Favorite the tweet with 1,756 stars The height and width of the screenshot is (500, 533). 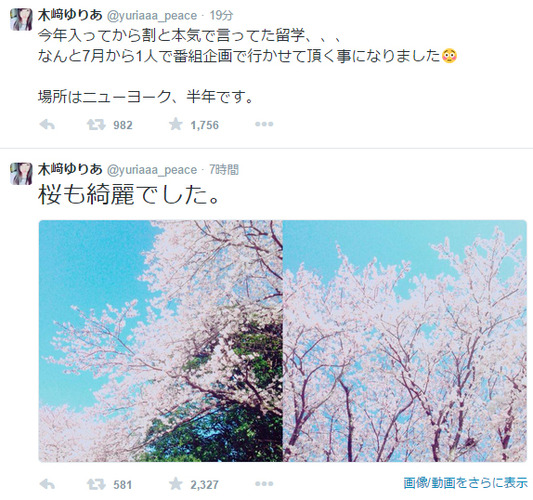[176, 124]
